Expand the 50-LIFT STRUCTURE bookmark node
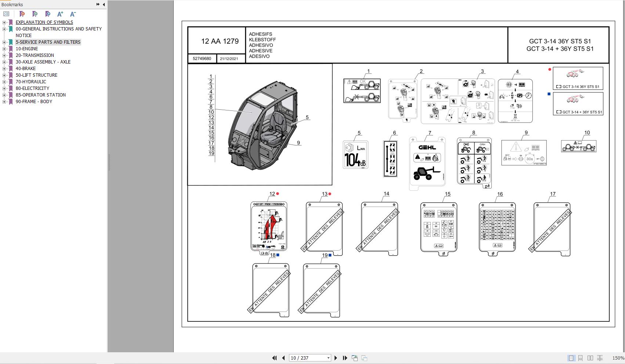 (4, 75)
